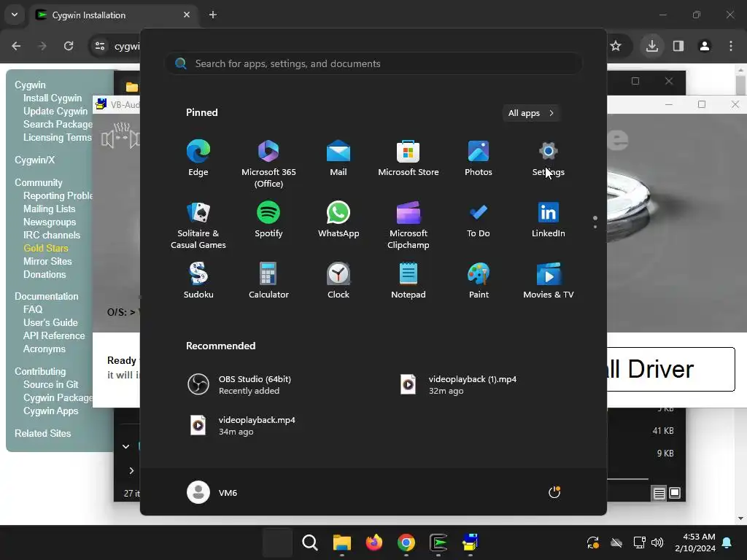Open the Cygwin setup taskbar icon
Viewport: 747px width, 560px height.
point(438,542)
